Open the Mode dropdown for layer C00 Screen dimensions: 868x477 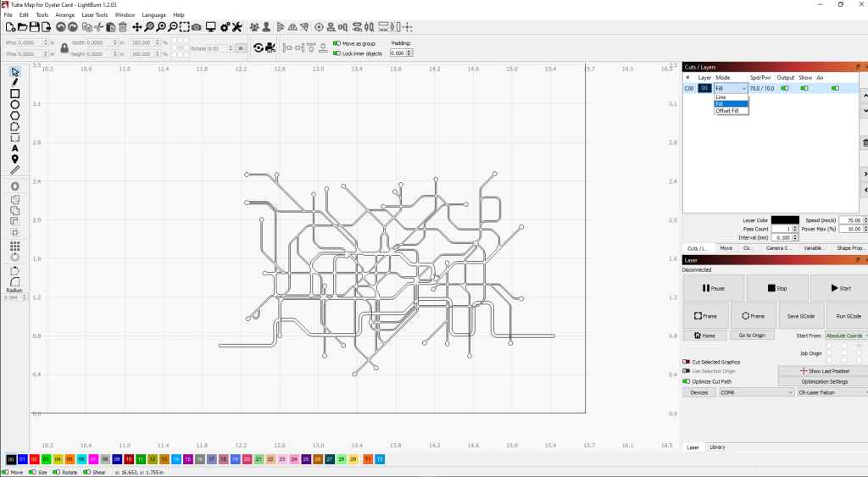[731, 89]
